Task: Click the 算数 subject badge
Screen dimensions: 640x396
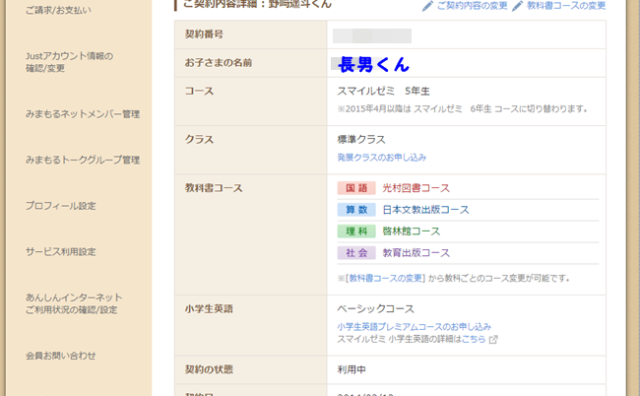Action: coord(356,210)
